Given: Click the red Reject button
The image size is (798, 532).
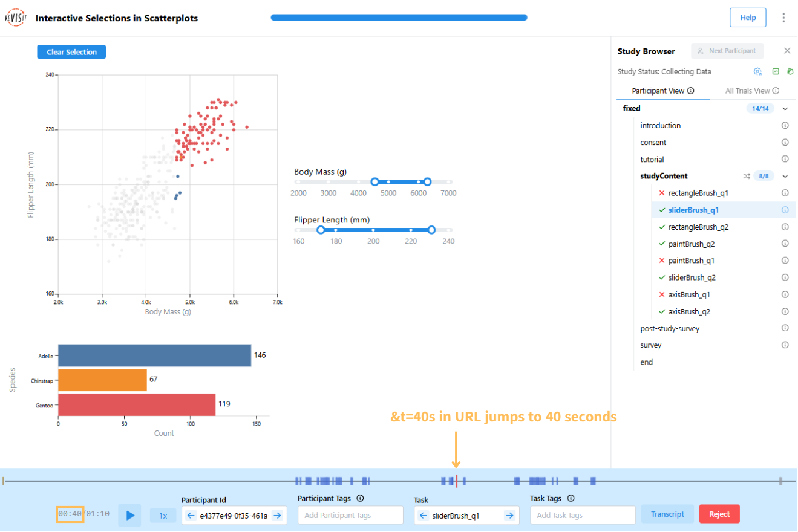Looking at the screenshot, I should 719,514.
